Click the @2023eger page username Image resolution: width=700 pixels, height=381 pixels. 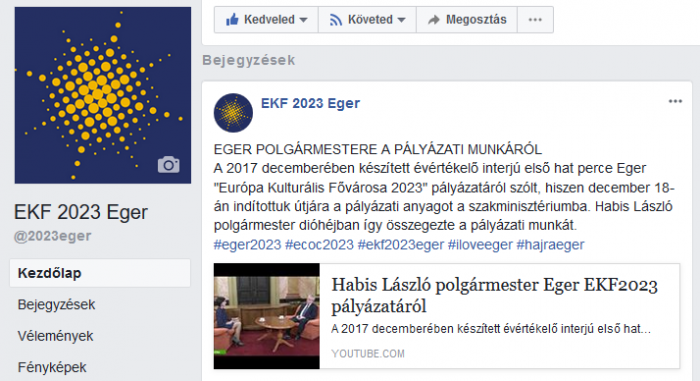coord(53,236)
